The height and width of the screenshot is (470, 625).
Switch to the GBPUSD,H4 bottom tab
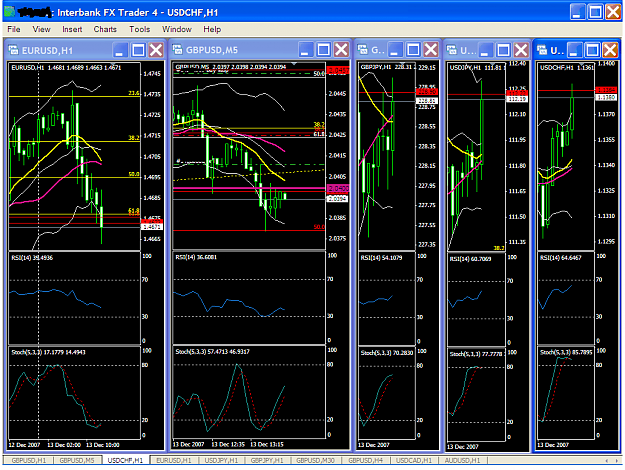click(366, 460)
